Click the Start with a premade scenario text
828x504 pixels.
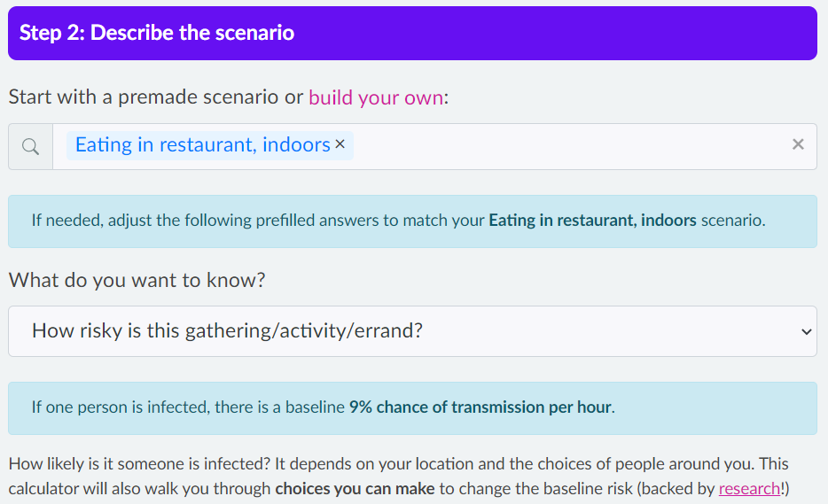coord(156,97)
